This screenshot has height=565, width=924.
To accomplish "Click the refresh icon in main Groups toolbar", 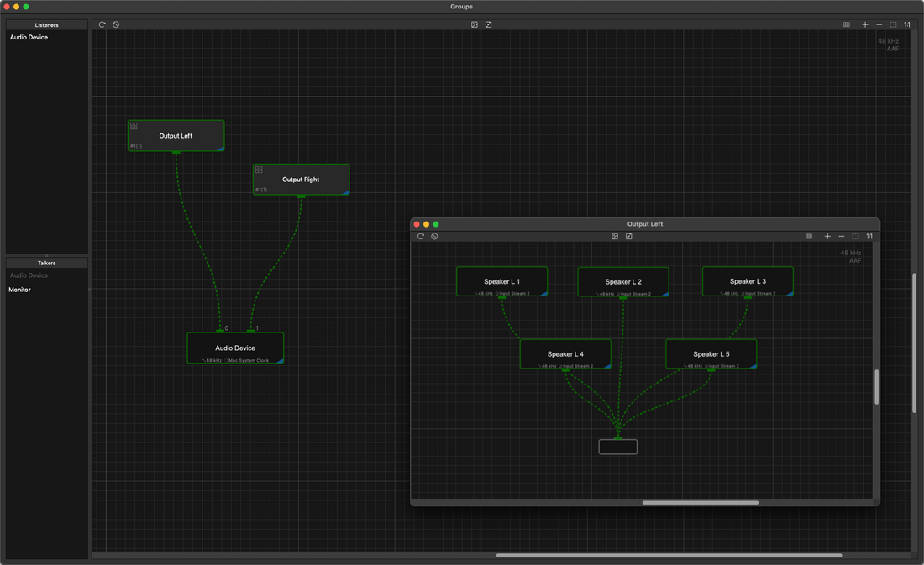I will (x=102, y=24).
